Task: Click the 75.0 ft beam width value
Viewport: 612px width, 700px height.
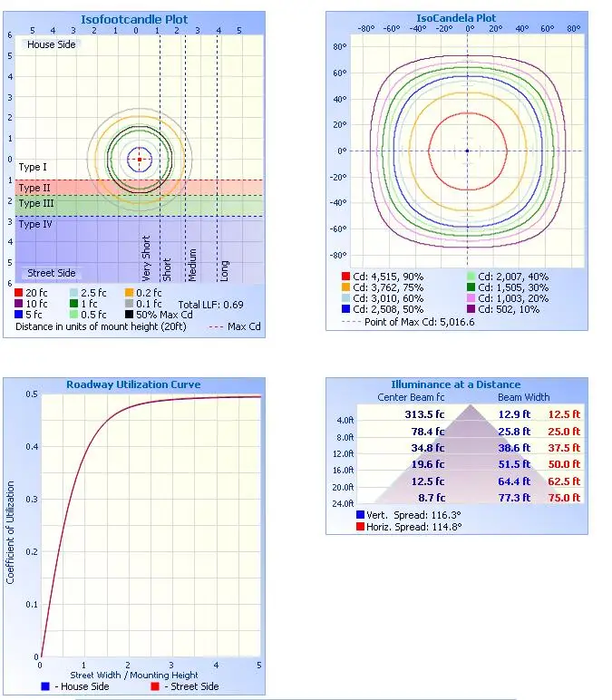Action: point(564,498)
